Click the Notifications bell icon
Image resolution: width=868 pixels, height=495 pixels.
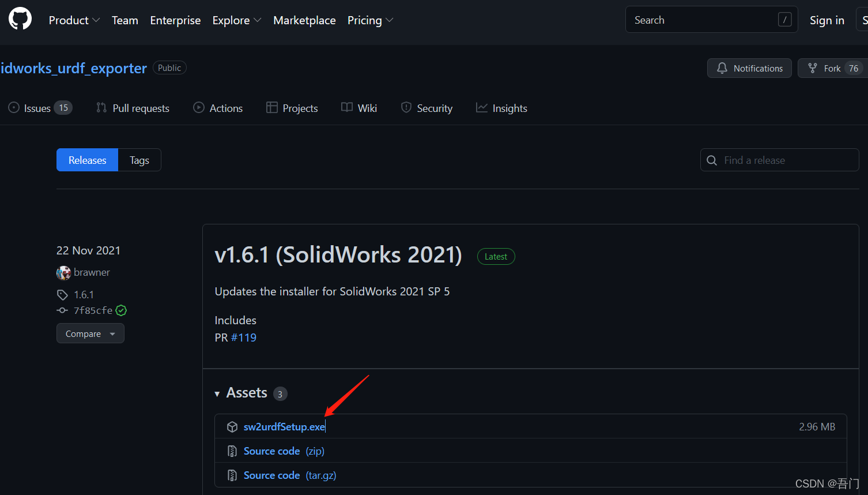click(722, 68)
